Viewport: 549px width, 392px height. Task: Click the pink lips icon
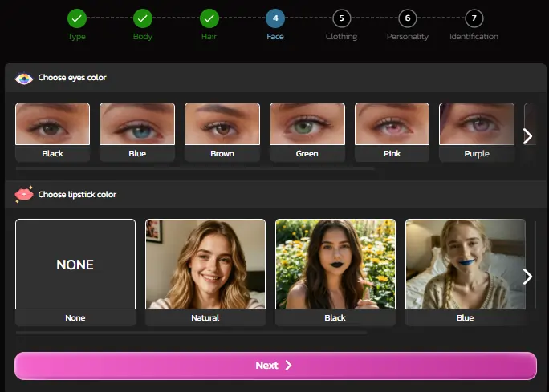click(24, 195)
